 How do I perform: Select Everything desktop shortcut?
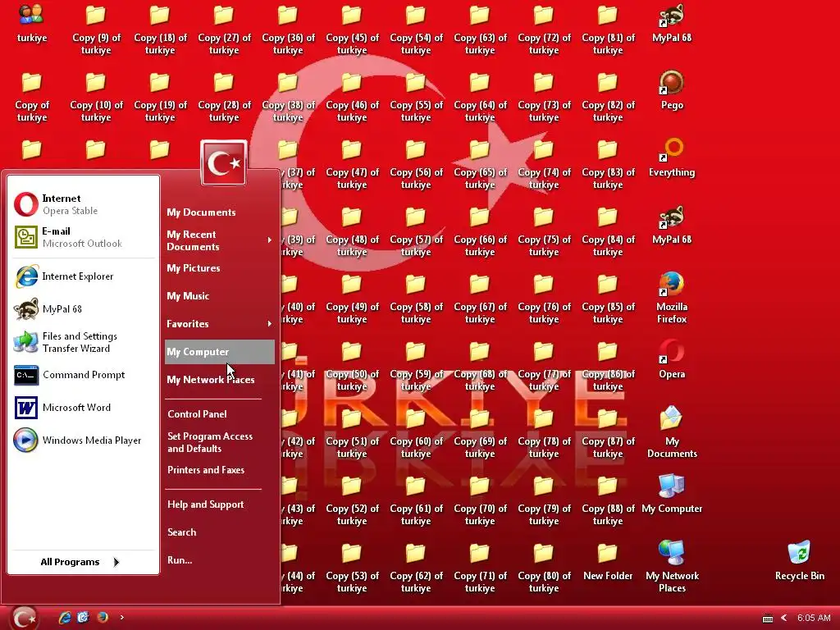point(672,157)
